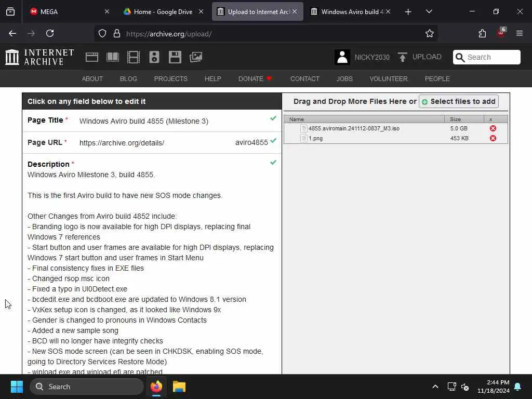Open the Firefox hamburger menu

(520, 33)
